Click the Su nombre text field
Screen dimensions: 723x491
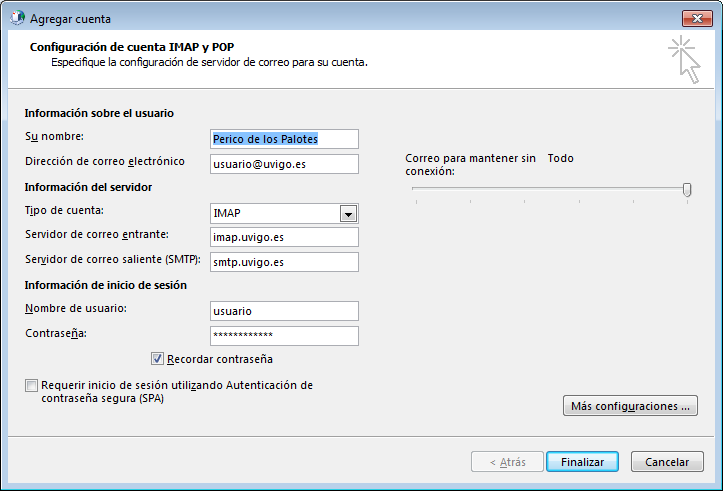coord(284,139)
